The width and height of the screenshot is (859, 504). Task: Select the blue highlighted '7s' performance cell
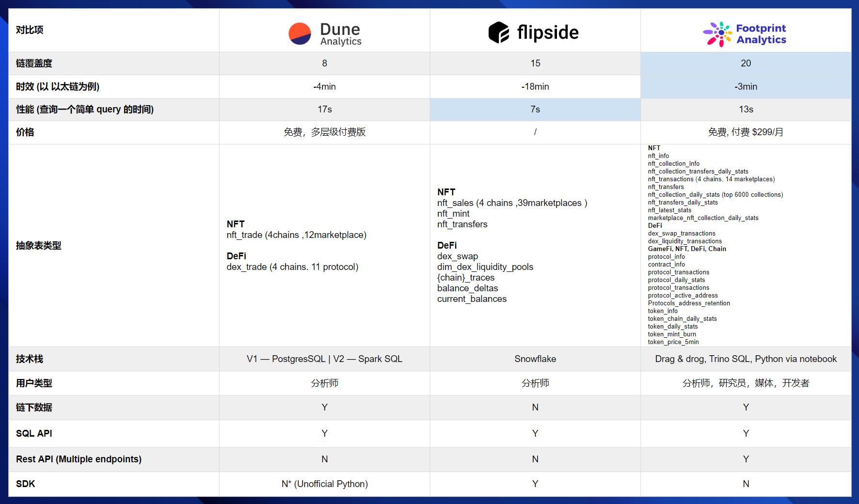tap(535, 110)
